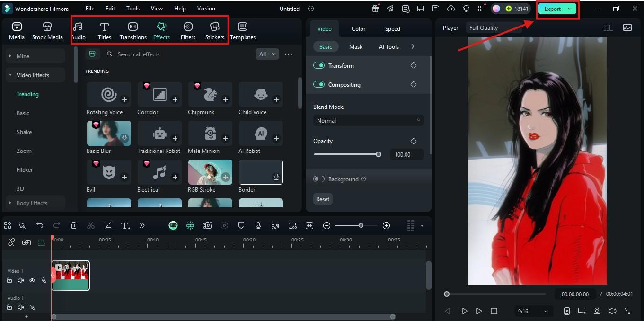Open the AI Tools sub-tab
Screen dimensions: 644x321
388,47
